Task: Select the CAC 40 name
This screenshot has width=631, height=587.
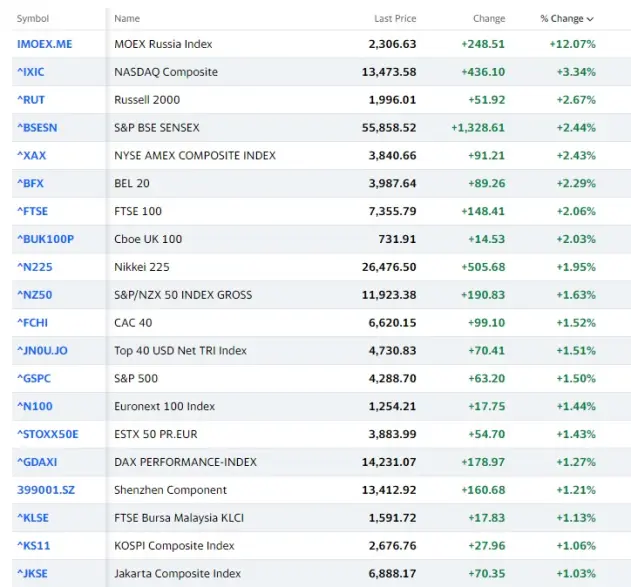Action: tap(133, 323)
